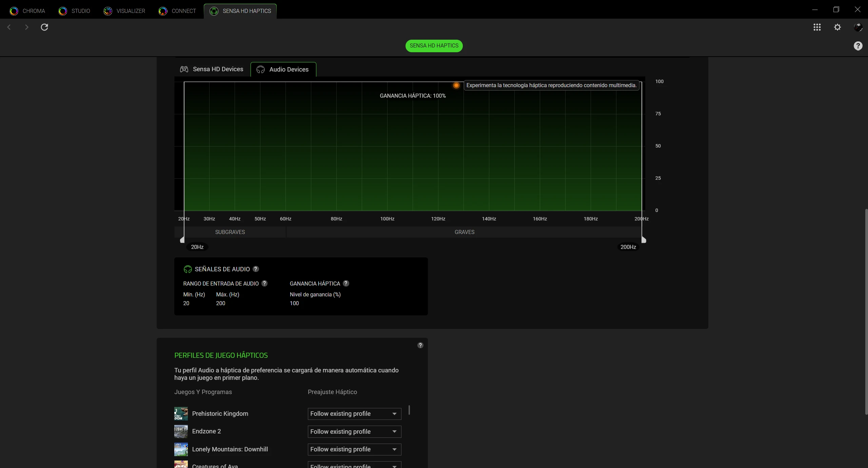Select the Sensa HD Haptics top tab
Screen dimensions: 868x468
240,11
